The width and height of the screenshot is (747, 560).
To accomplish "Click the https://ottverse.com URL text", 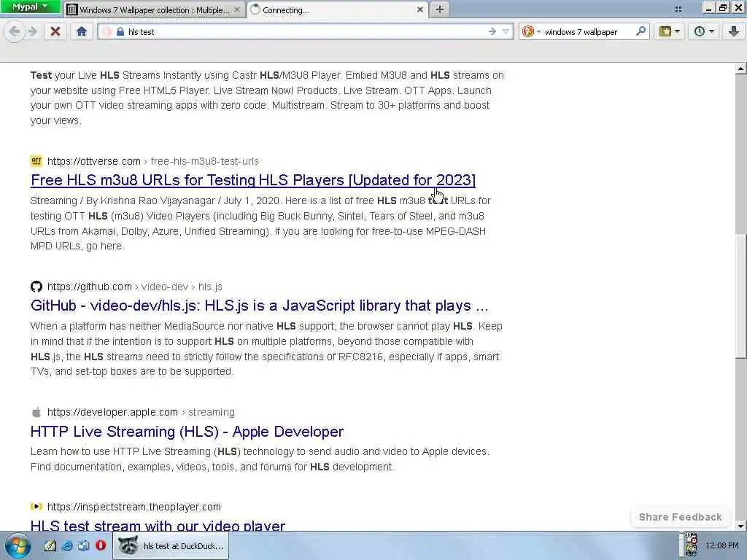I will click(94, 161).
